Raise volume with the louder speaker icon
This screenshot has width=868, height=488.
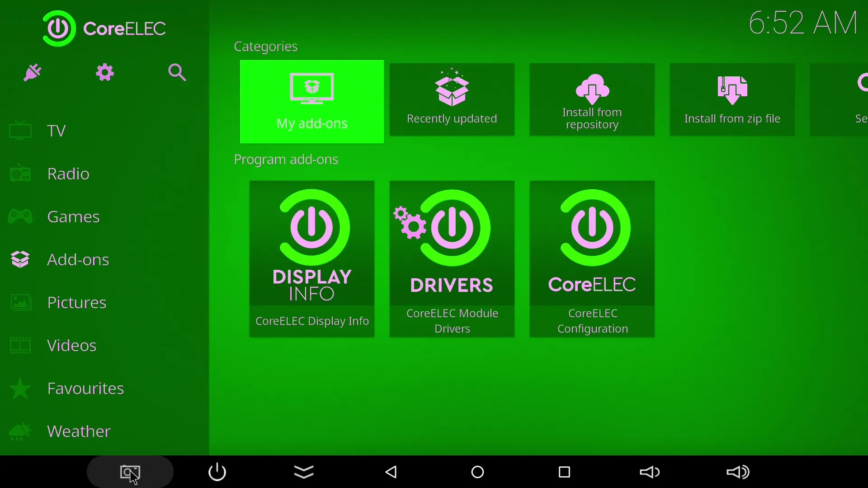pos(738,473)
